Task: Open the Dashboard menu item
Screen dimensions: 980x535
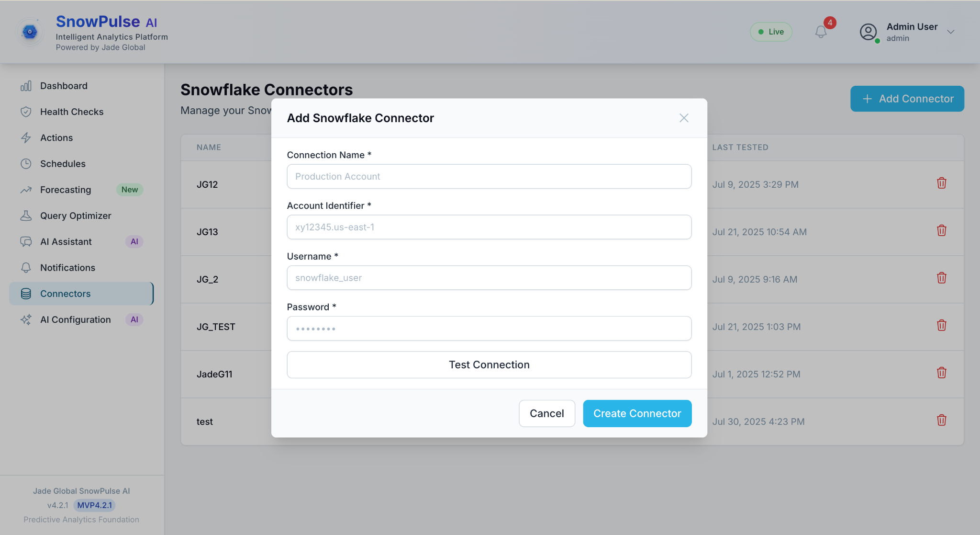Action: tap(64, 86)
